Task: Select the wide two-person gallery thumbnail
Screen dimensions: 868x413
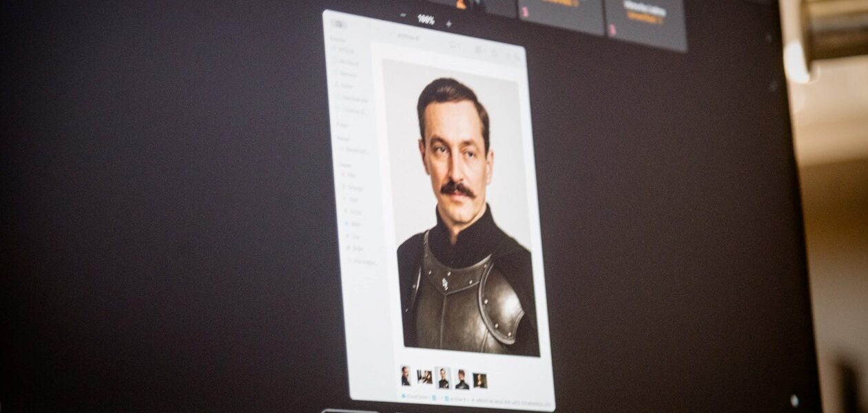Action: click(424, 377)
